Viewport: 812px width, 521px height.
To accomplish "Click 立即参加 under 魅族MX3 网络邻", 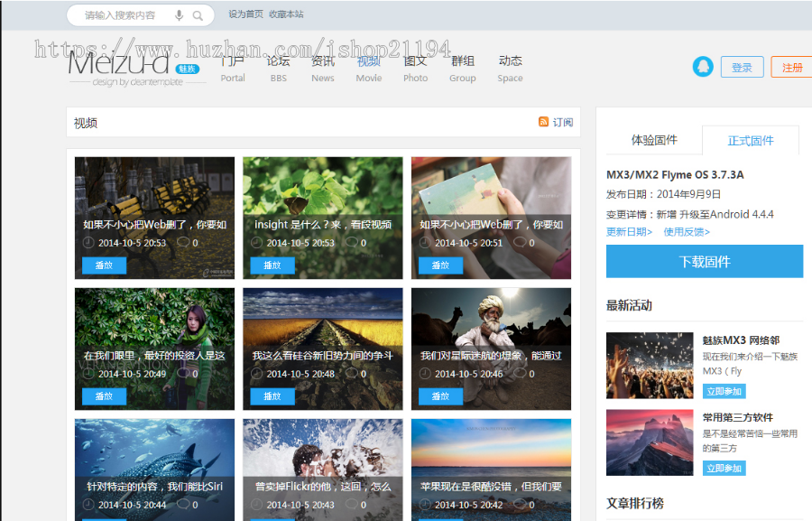I will 724,391.
